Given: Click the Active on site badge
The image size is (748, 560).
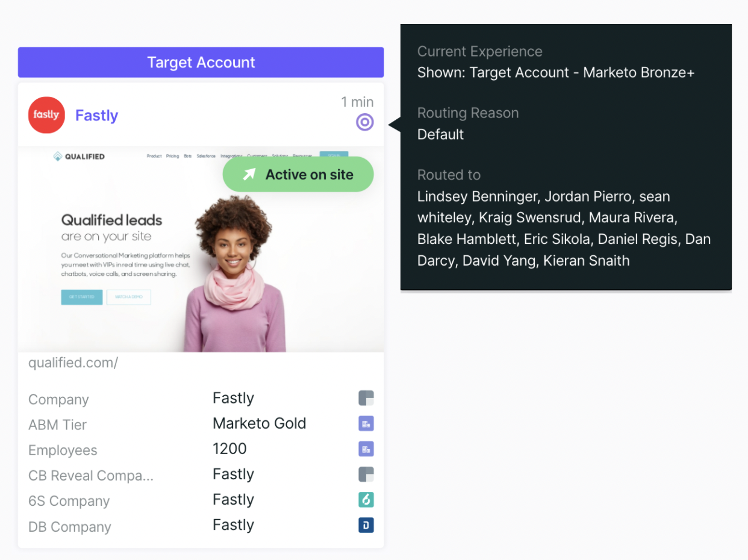Looking at the screenshot, I should [x=298, y=175].
